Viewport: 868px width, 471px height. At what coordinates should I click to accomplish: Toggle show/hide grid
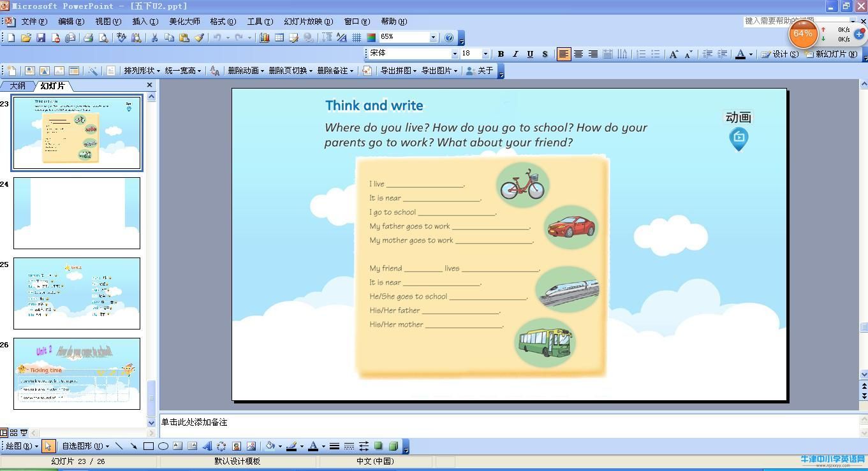pos(357,38)
